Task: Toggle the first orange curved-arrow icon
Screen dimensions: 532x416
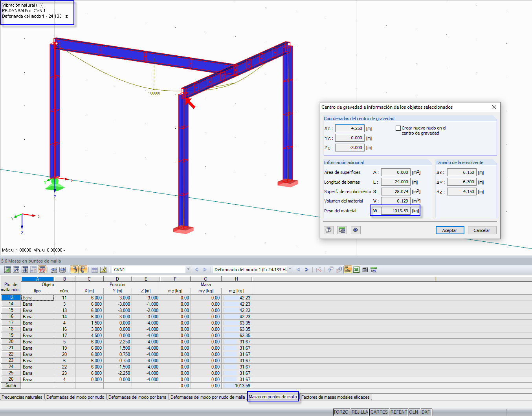Action: [74, 270]
